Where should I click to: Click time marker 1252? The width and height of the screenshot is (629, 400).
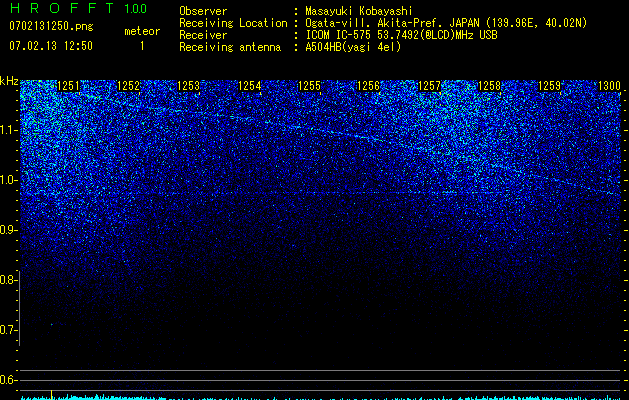pos(128,86)
